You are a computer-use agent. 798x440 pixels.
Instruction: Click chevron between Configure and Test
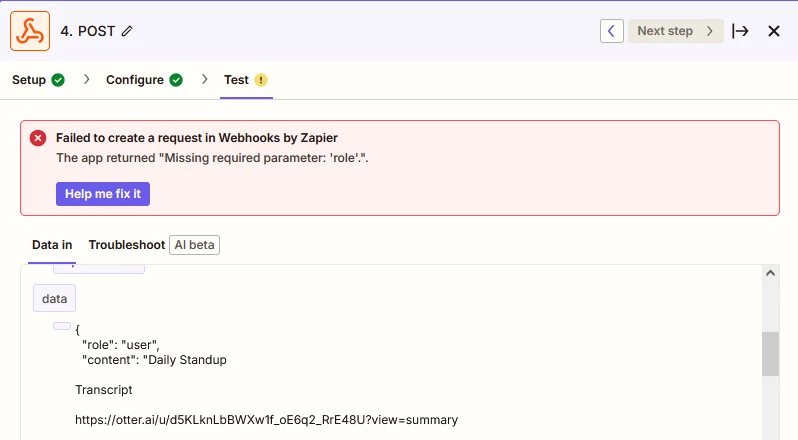click(205, 79)
